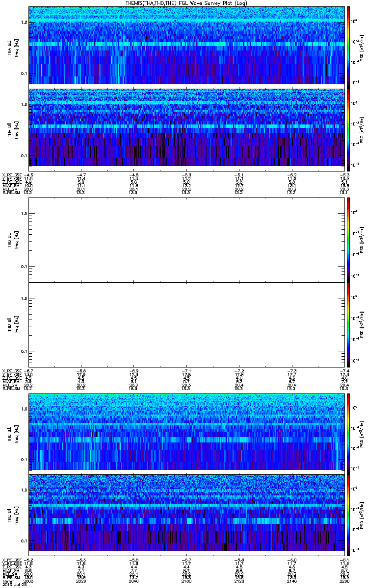Click the 1.0 tick of THE B-parallel axis
Screen dimensions: 368x588
24,490
